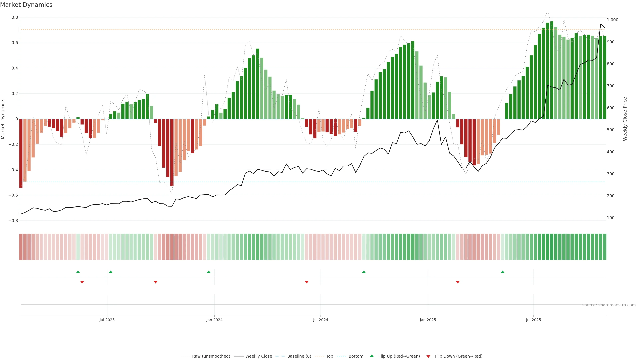The width and height of the screenshot is (644, 362).
Task: Hide the Baseline (0) series via the legend
Action: [x=299, y=356]
